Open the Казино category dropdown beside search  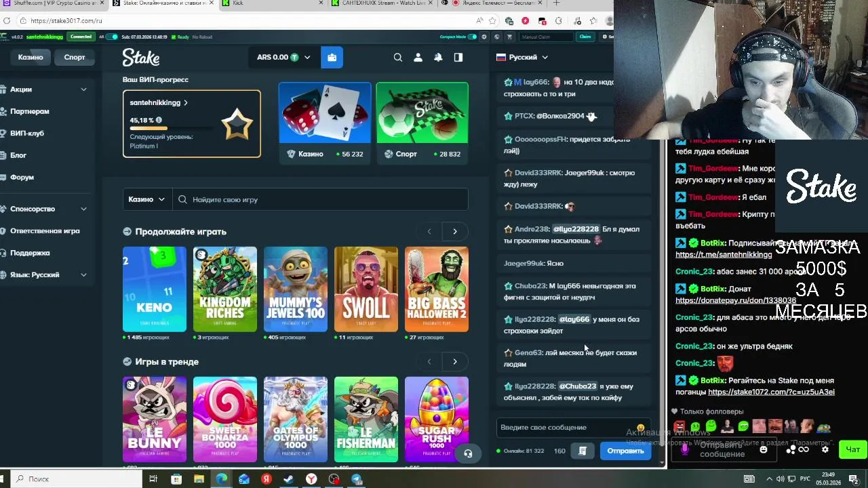click(146, 199)
